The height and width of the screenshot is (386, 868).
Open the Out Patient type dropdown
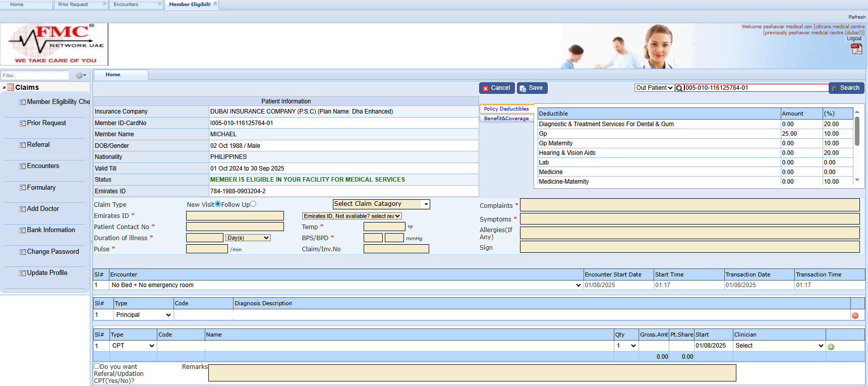654,88
